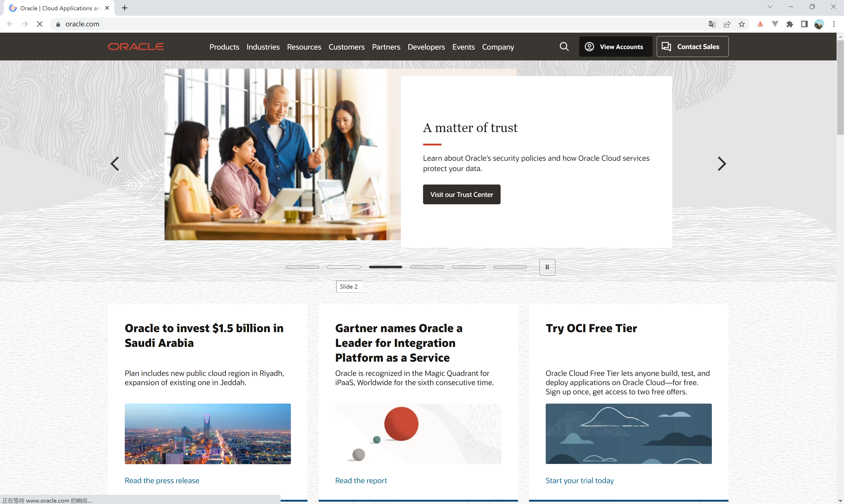Screen dimensions: 844x504
Task: Click the browser forward arrow
Action: click(25, 24)
